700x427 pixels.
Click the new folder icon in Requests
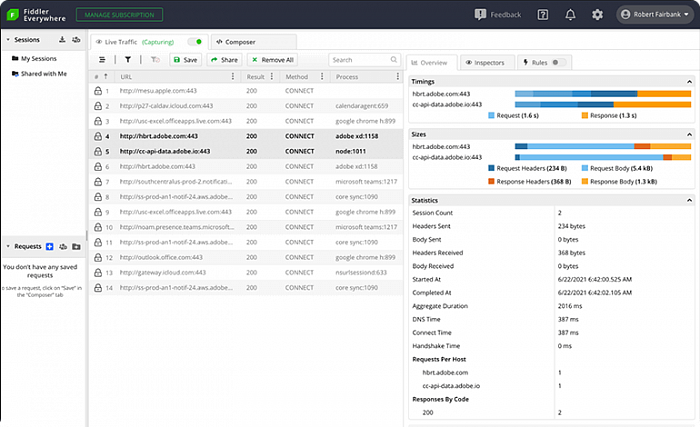(76, 247)
